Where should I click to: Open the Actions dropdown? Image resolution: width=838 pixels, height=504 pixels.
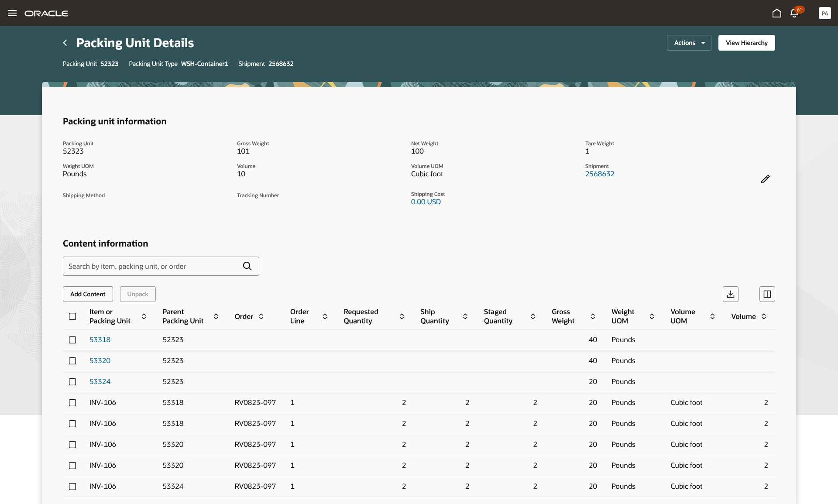(689, 43)
